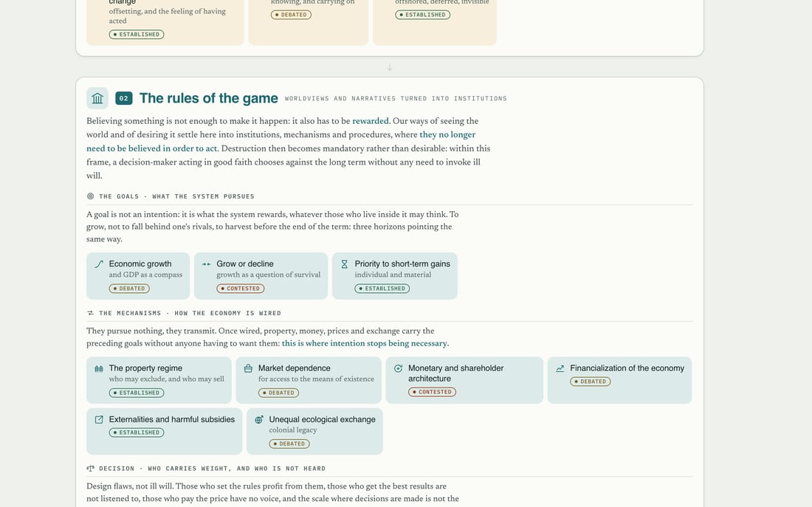The height and width of the screenshot is (507, 812).
Task: Click 'individual and material' subtitle
Action: pos(393,275)
